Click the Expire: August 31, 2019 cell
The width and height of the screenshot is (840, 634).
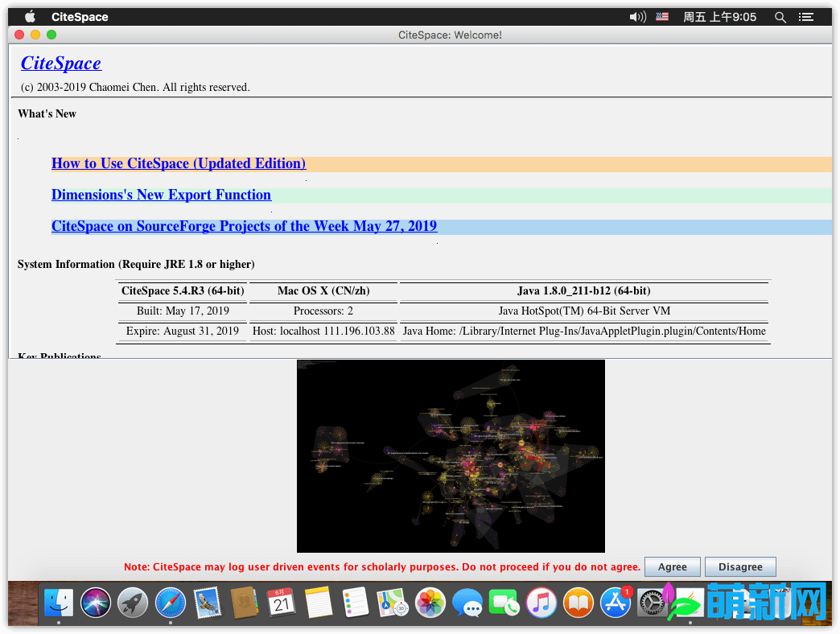tap(183, 331)
